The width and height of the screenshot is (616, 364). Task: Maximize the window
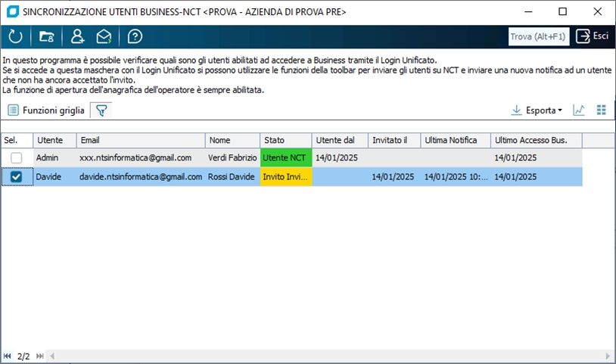coord(562,11)
